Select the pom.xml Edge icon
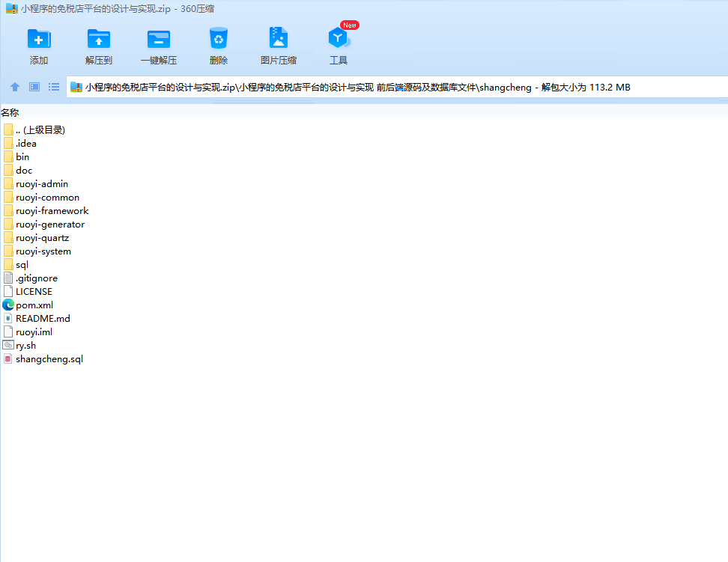728x562 pixels. (x=8, y=305)
